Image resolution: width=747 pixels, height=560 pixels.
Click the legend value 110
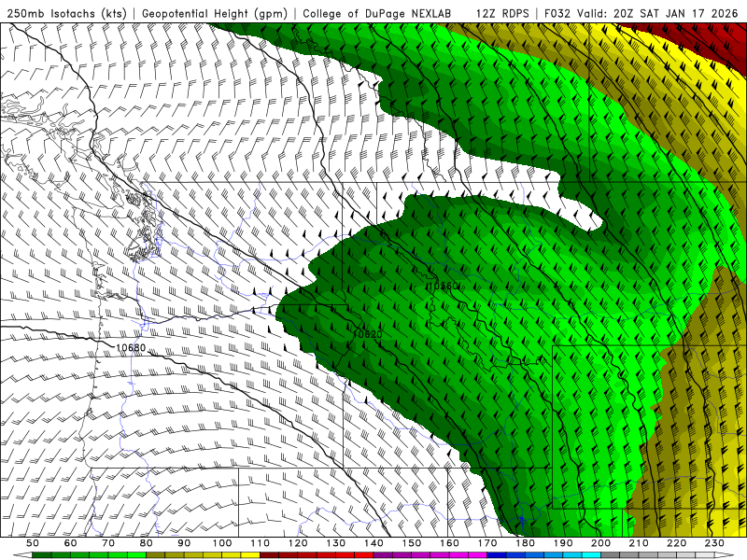click(261, 543)
